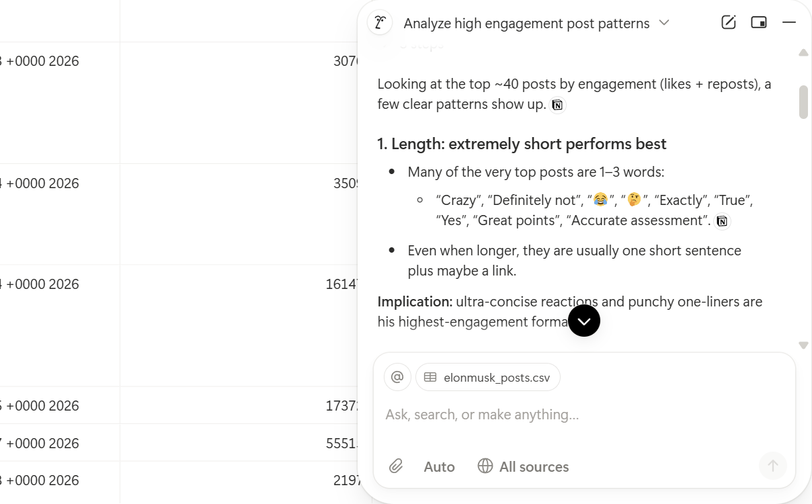Image resolution: width=812 pixels, height=504 pixels.
Task: Click the "Analyze high engagement post patterns" title
Action: [526, 24]
